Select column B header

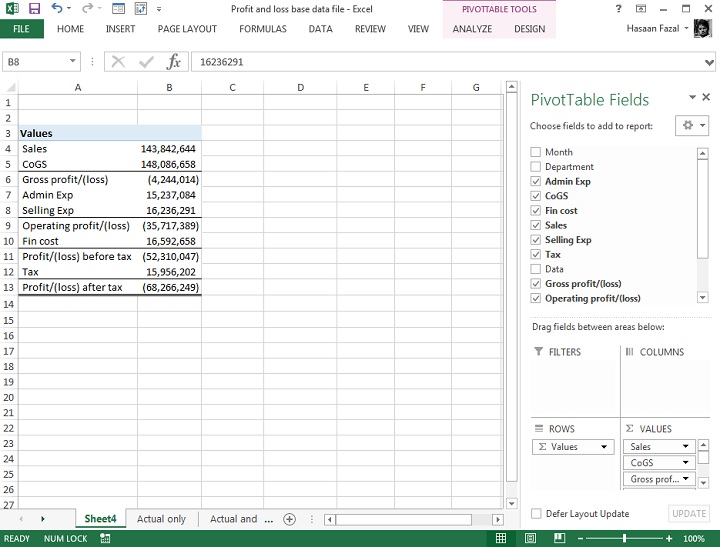[169, 87]
